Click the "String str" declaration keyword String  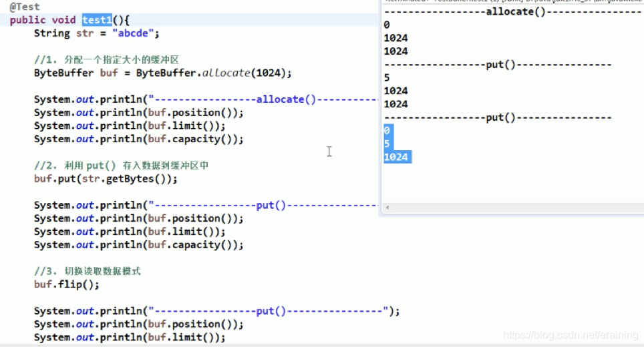point(51,33)
